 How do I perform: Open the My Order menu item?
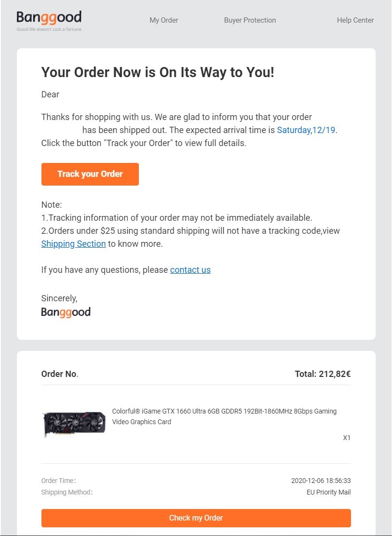point(163,20)
